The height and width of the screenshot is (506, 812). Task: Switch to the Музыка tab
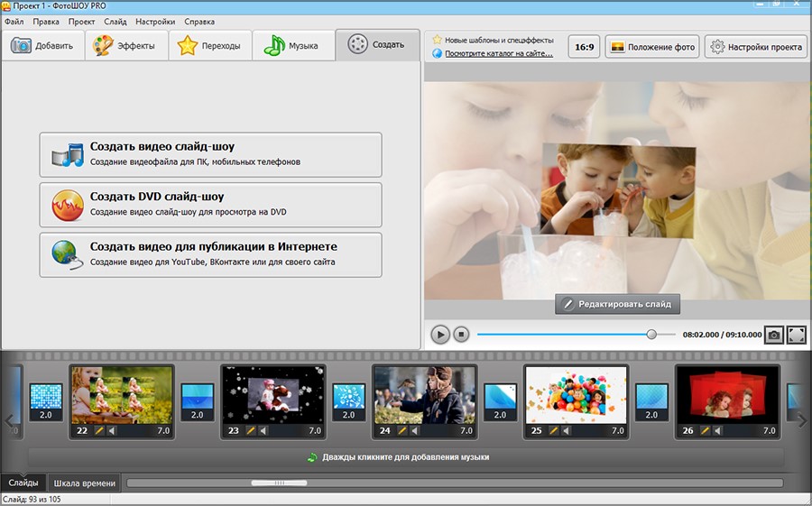(x=293, y=46)
